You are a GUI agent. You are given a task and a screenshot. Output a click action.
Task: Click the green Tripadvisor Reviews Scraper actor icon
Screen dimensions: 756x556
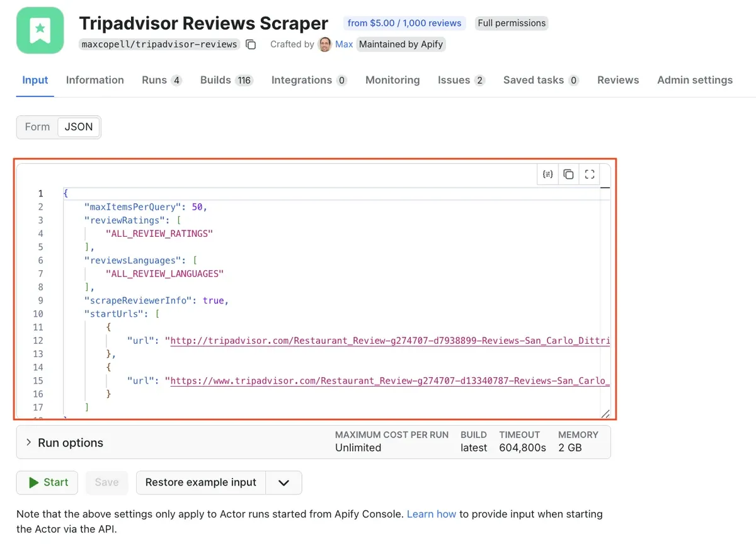click(x=40, y=30)
